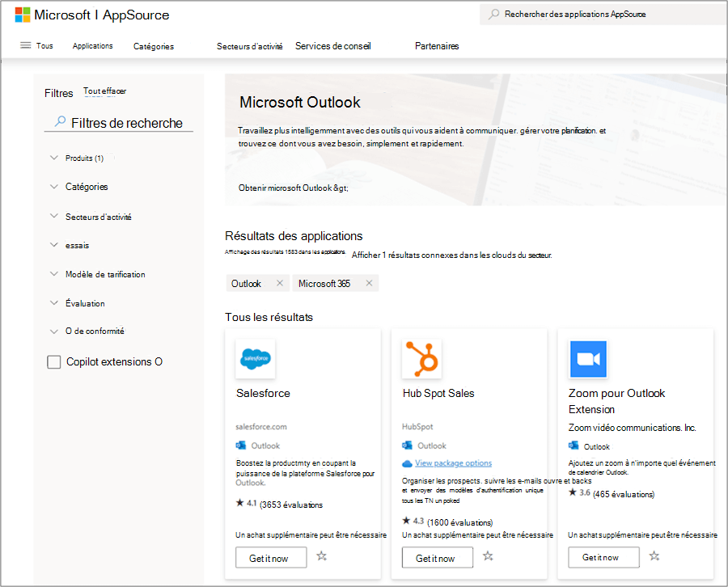Open the hamburger menu next to Tous

pyautogui.click(x=26, y=45)
